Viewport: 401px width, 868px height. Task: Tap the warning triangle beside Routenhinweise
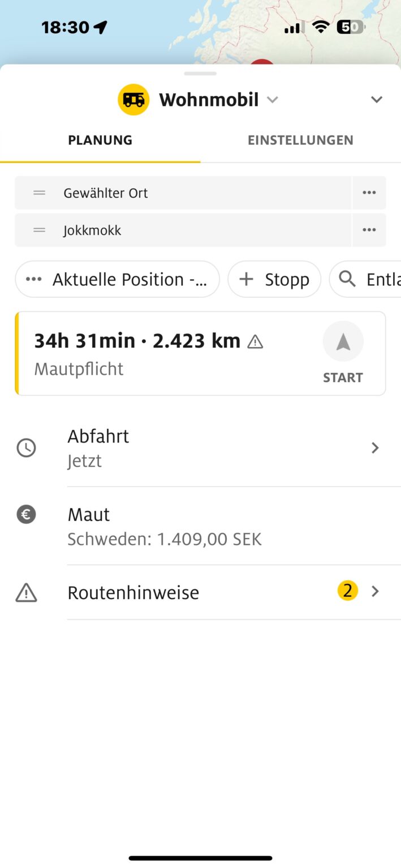26,592
